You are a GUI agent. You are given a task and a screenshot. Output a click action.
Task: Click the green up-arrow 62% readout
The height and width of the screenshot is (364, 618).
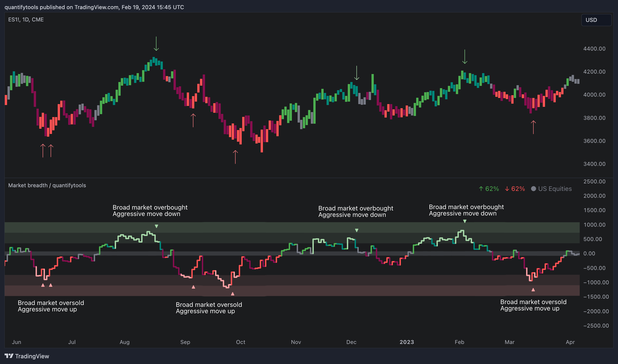489,189
